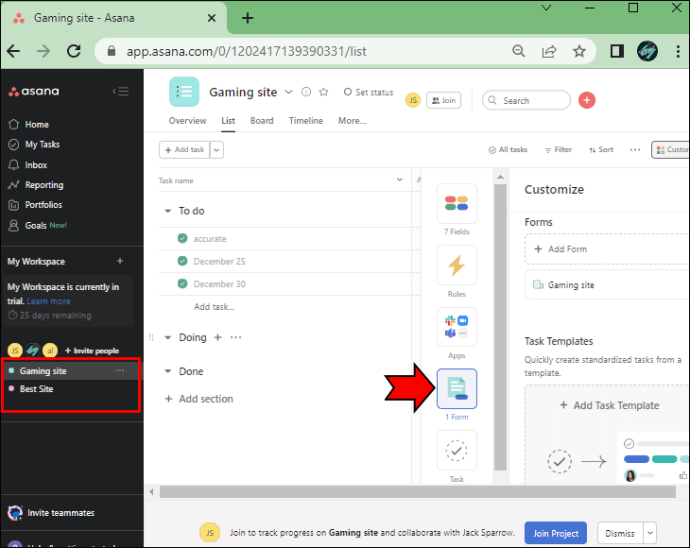Open Sort options

pyautogui.click(x=602, y=150)
